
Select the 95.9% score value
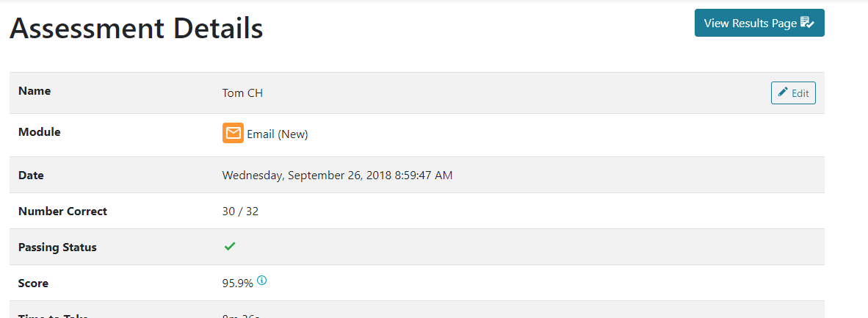pos(237,283)
